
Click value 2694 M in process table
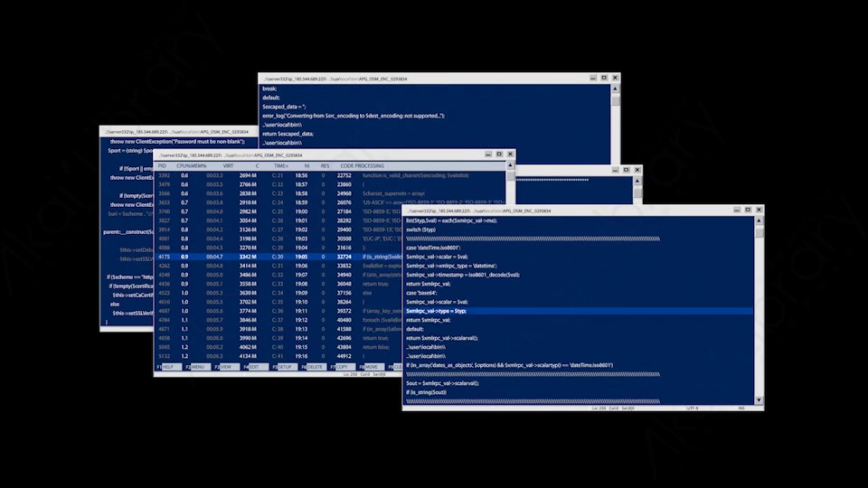pos(248,175)
